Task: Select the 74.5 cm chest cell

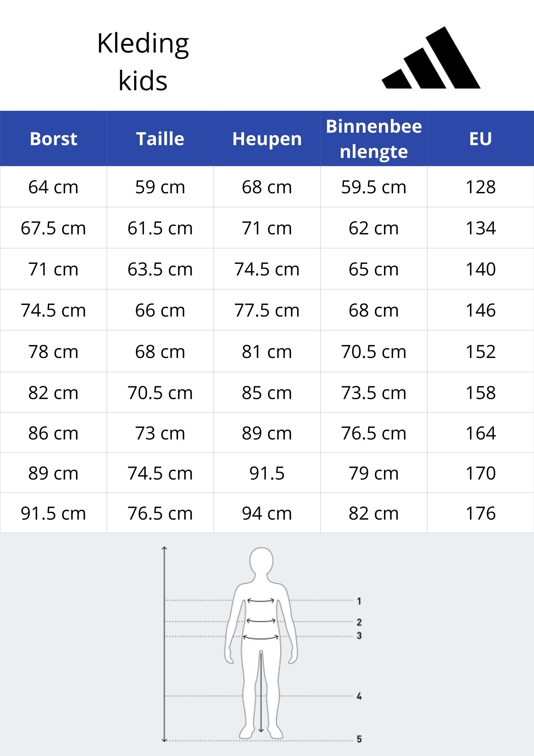Action: click(54, 310)
